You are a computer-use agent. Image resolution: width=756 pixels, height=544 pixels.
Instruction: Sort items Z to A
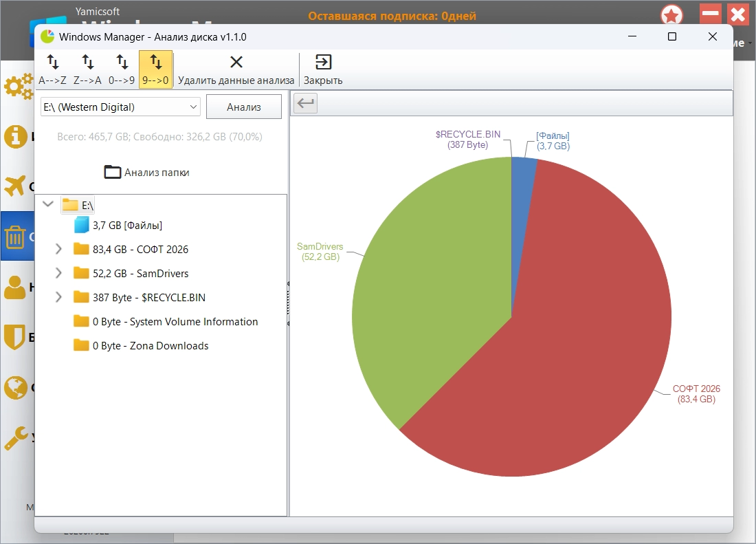pos(87,70)
